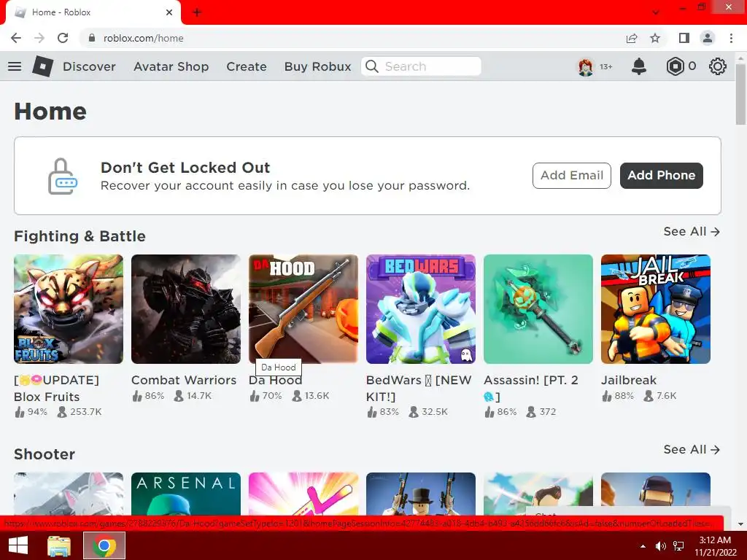Open Combat Warriors title link

(x=184, y=380)
